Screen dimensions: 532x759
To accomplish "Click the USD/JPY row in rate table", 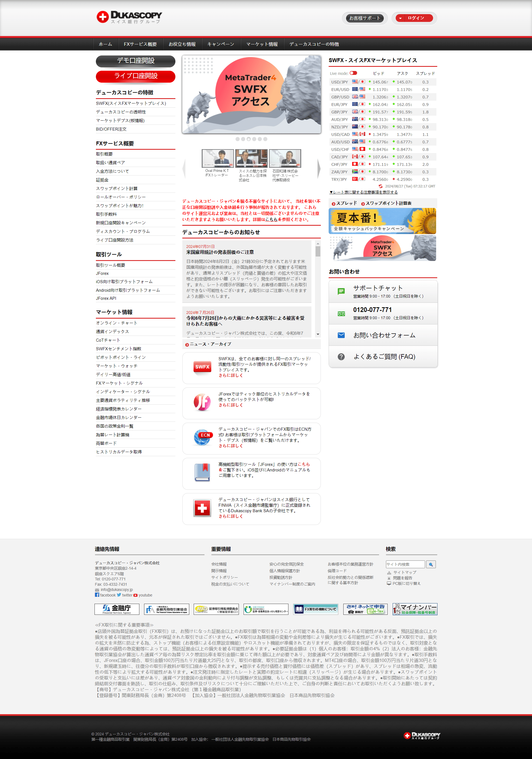I will pos(382,82).
